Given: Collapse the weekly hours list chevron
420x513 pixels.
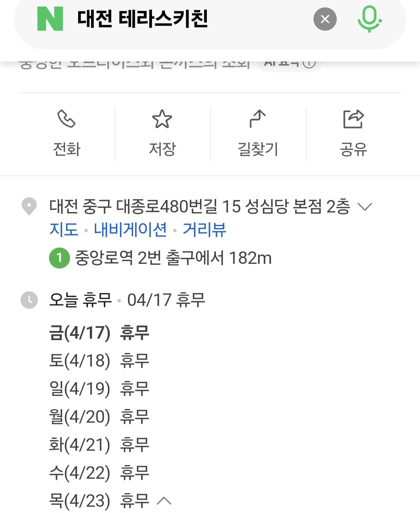Looking at the screenshot, I should (x=164, y=501).
